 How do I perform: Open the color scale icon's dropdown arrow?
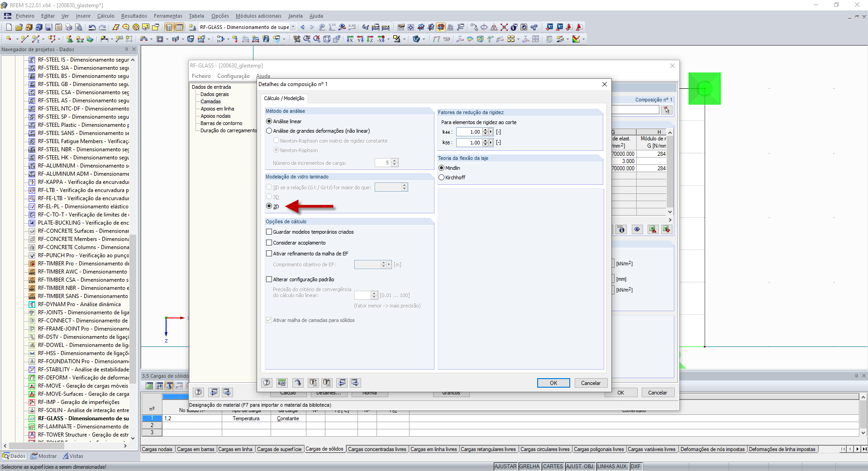tap(583, 39)
